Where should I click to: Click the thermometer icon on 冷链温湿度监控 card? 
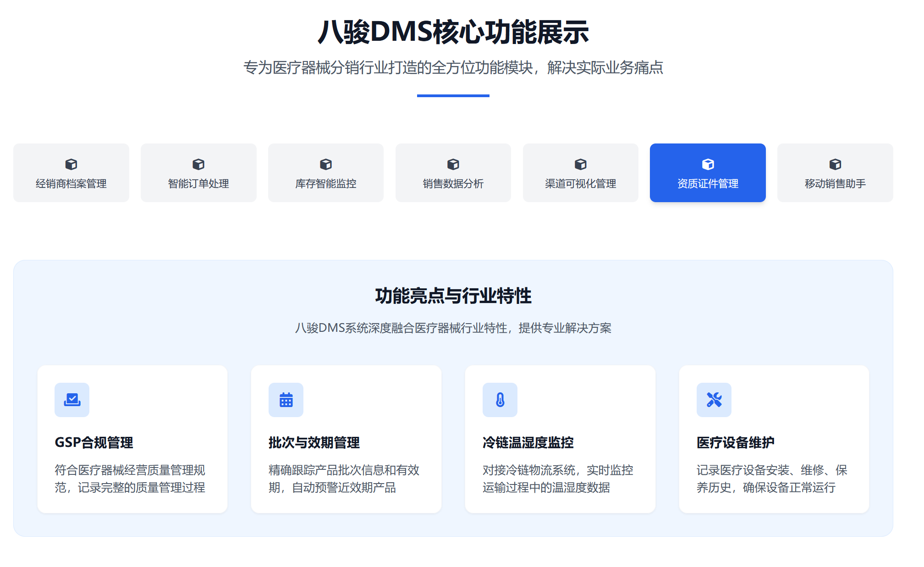point(500,400)
